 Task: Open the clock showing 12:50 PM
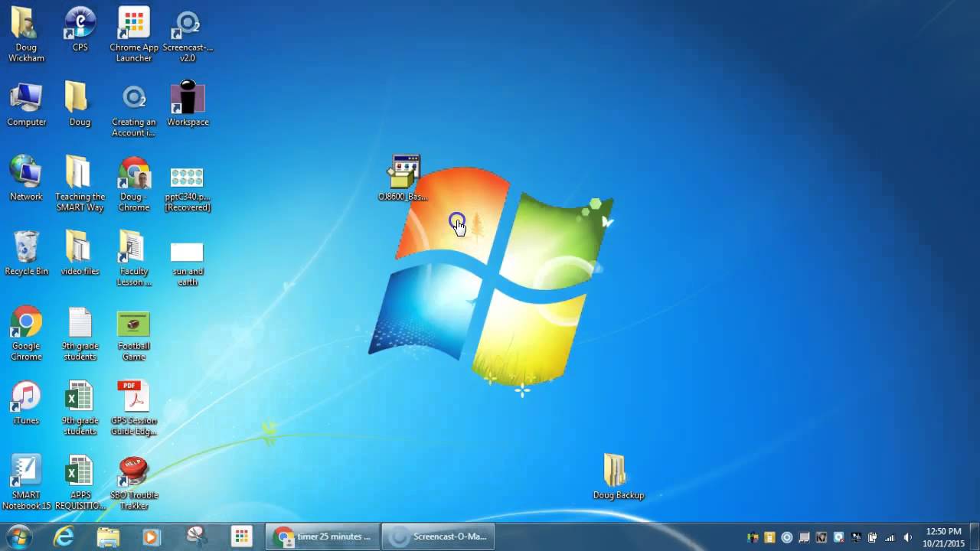coord(943,537)
